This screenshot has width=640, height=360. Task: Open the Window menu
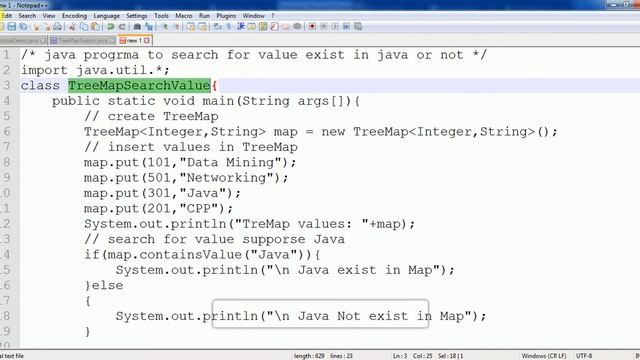[253, 16]
